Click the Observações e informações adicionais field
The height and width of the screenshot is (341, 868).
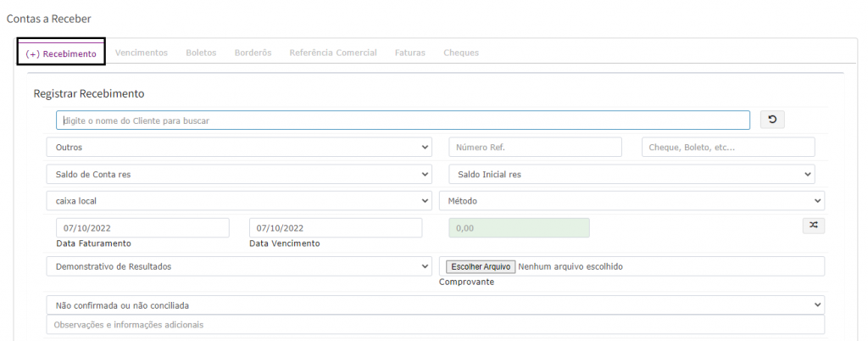pyautogui.click(x=435, y=325)
